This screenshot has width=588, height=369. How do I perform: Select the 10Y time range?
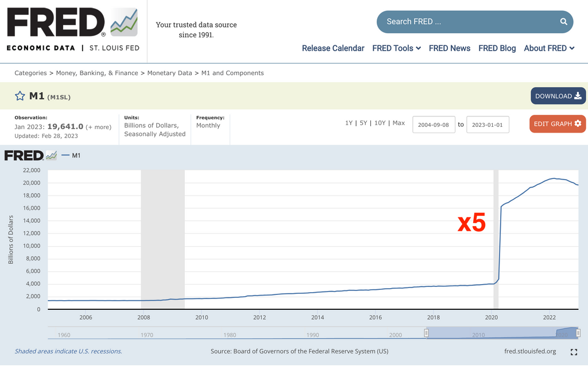click(x=380, y=123)
